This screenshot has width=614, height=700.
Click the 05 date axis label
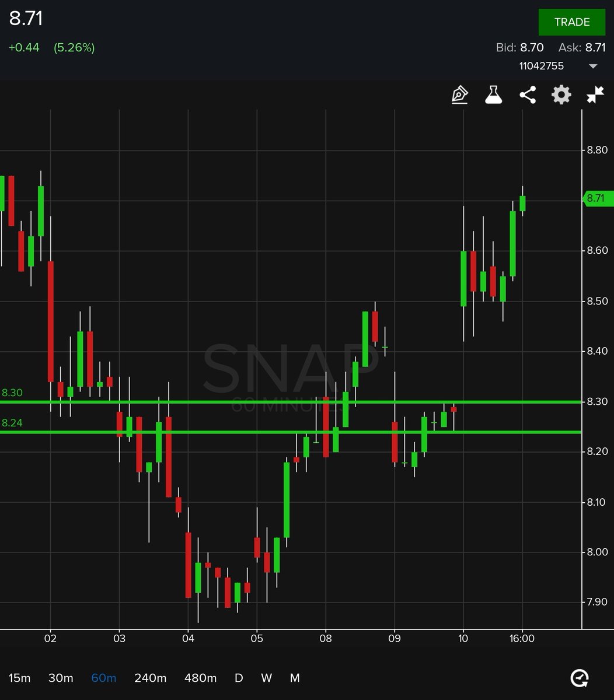[x=257, y=638]
